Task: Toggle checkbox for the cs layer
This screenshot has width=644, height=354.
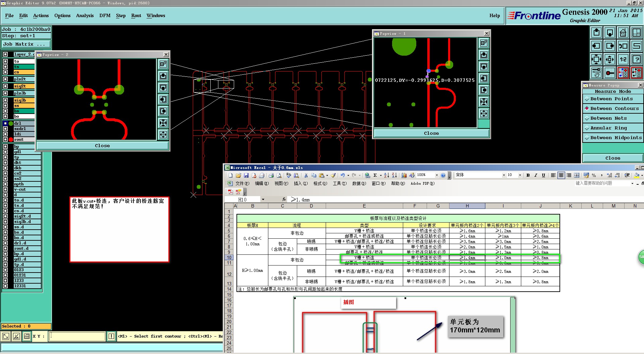Action: click(5, 72)
